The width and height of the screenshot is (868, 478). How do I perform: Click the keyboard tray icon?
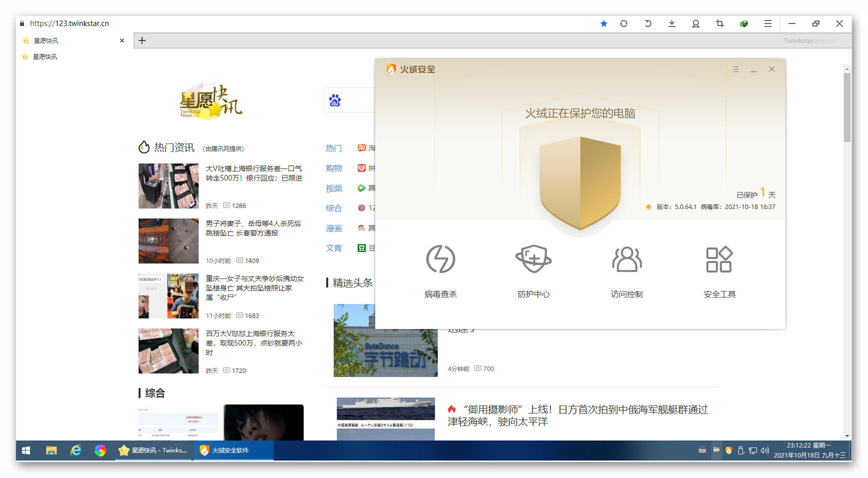(702, 450)
